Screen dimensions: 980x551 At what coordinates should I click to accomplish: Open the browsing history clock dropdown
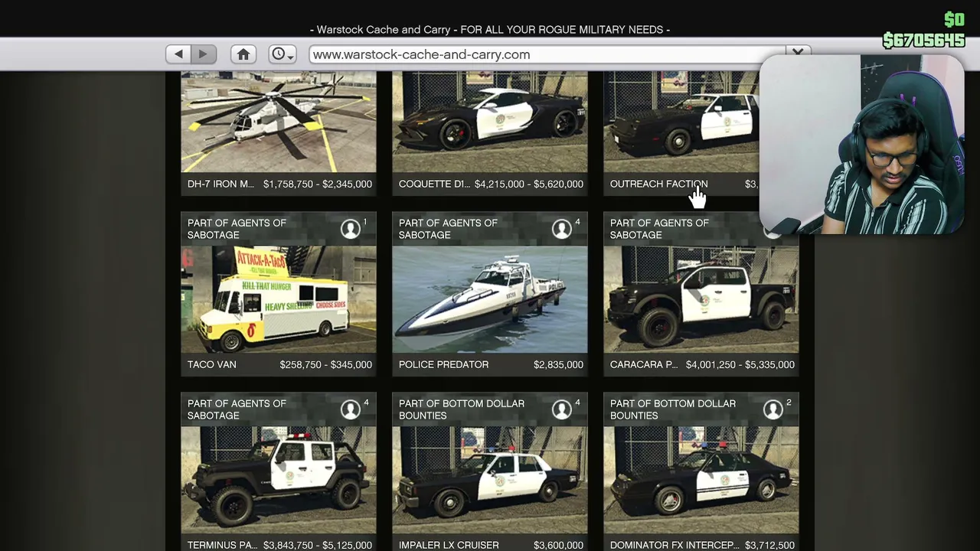283,54
